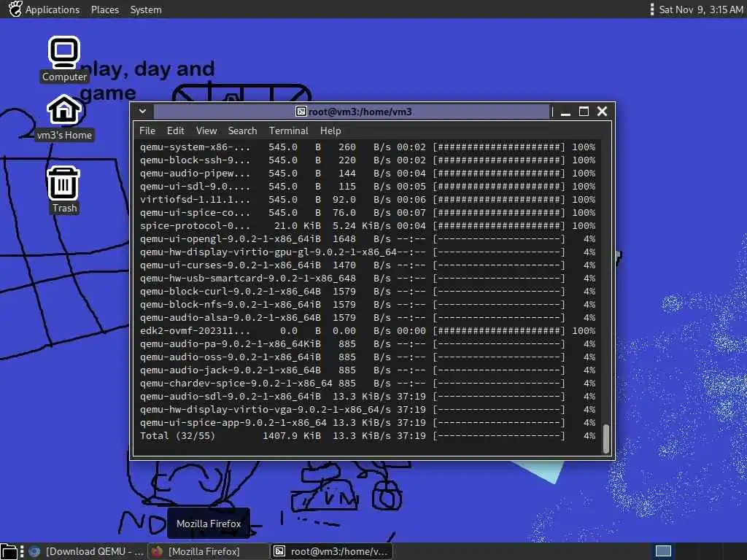Open the Places menu in top panel
Viewport: 747px width, 560px height.
click(x=105, y=9)
